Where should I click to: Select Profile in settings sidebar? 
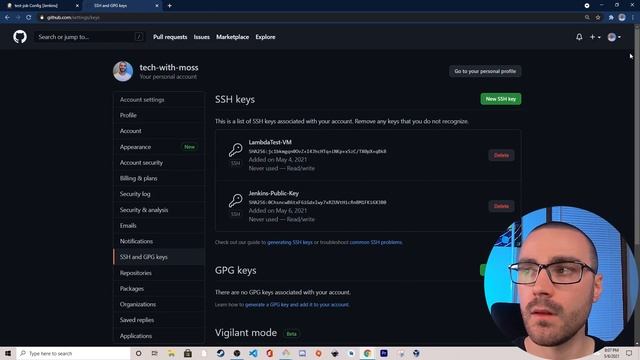tap(159, 115)
